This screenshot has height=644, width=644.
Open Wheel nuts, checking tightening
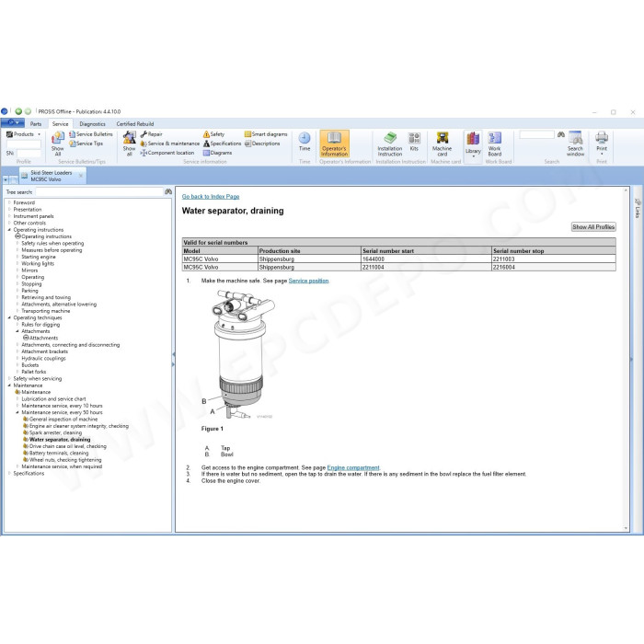tap(65, 460)
